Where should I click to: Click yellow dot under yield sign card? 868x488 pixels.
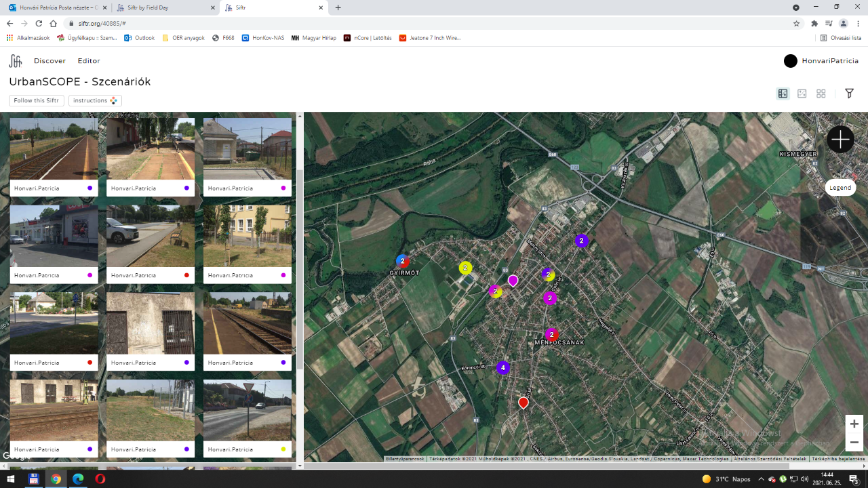pyautogui.click(x=283, y=449)
